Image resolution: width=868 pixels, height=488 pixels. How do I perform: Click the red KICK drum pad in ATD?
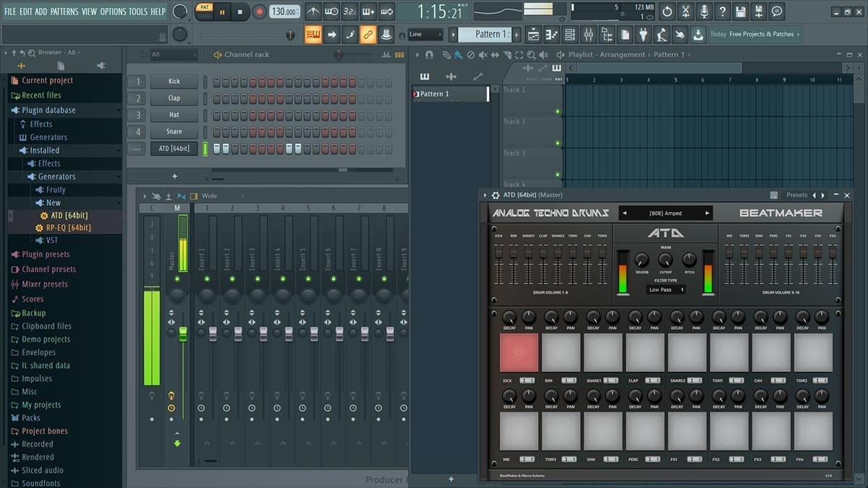tap(519, 353)
